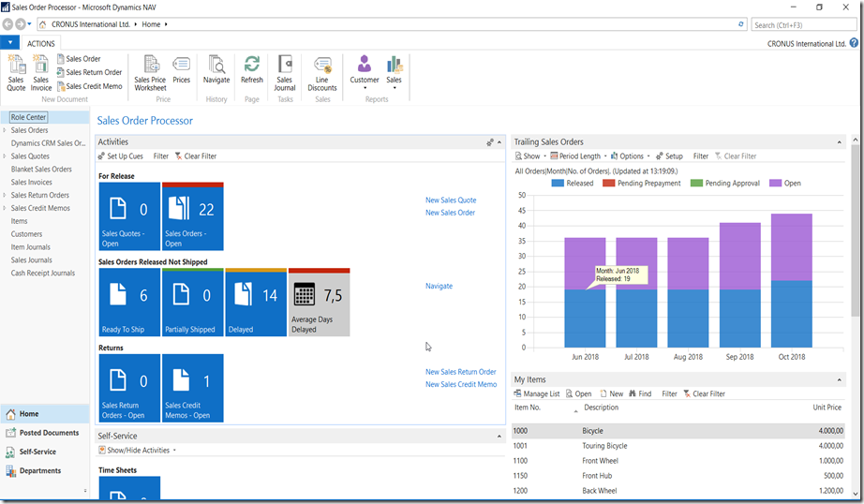864x504 pixels.
Task: Click the New Sales Quote link
Action: click(451, 200)
